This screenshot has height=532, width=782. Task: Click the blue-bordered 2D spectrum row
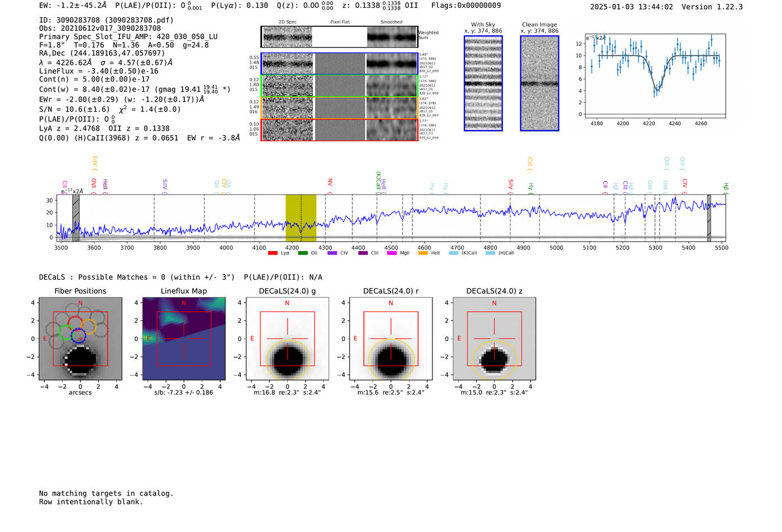tap(340, 64)
